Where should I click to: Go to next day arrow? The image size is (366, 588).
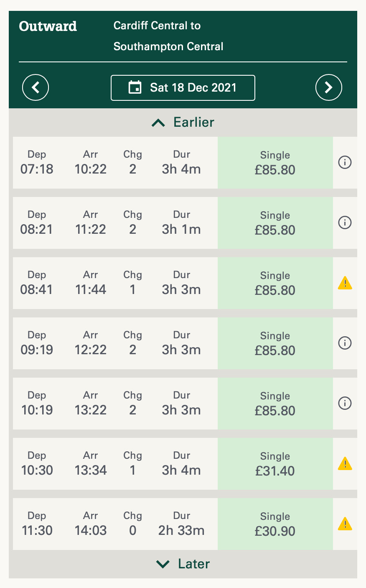tap(329, 87)
